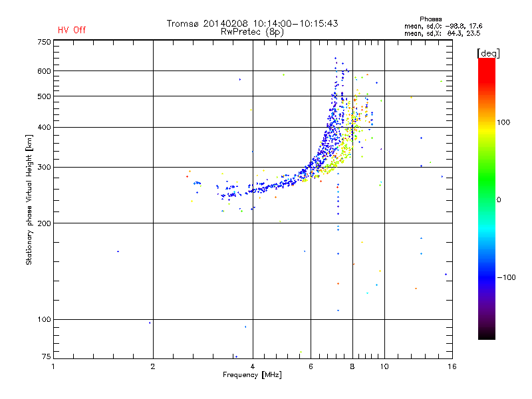Pick the green band near 0 on colorbar

(486, 199)
